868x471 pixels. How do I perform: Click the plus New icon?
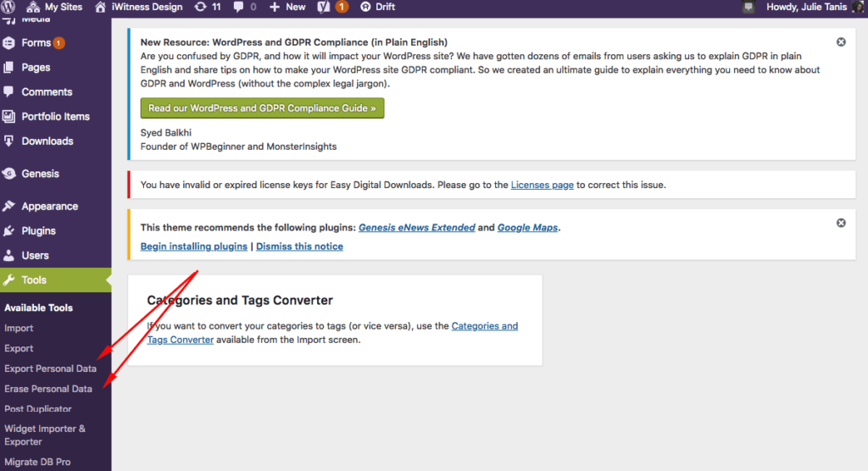275,7
